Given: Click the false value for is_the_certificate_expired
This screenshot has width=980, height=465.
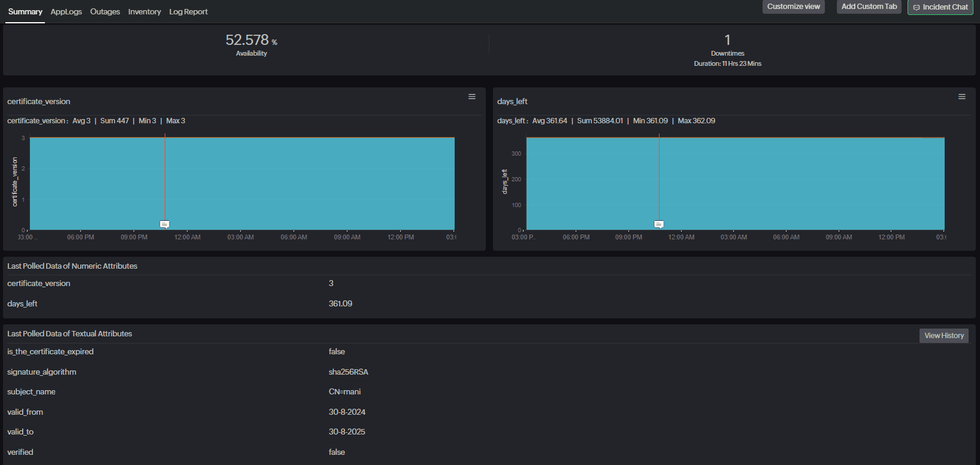Looking at the screenshot, I should coord(337,352).
